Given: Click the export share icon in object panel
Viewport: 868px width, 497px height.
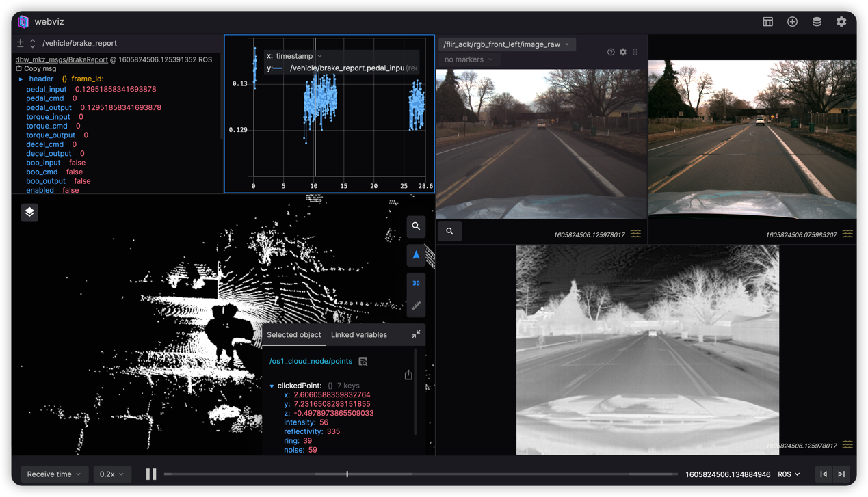Looking at the screenshot, I should 408,375.
